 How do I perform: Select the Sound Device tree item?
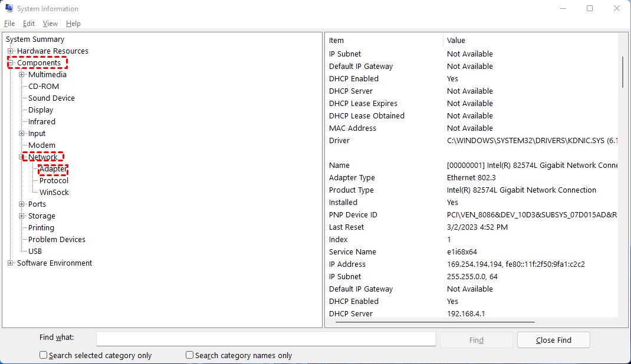click(51, 98)
